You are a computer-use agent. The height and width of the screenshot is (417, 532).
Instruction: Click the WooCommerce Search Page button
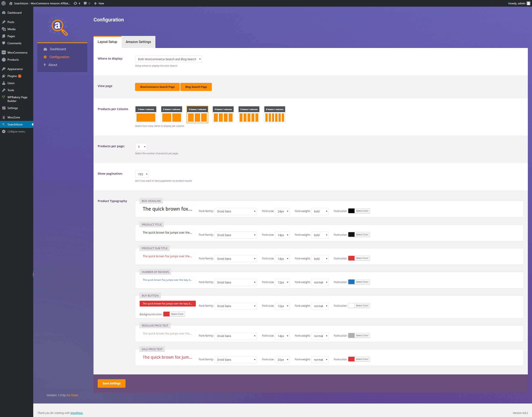tap(157, 87)
